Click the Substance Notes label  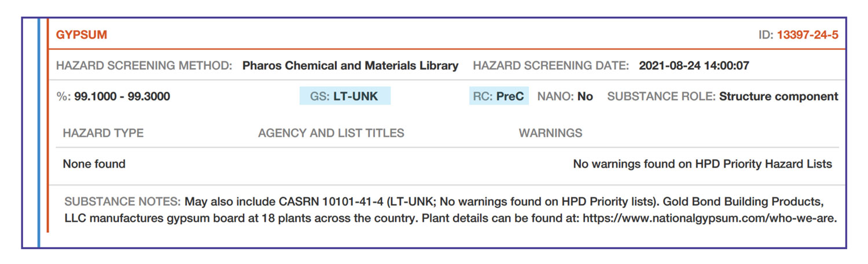click(122, 202)
